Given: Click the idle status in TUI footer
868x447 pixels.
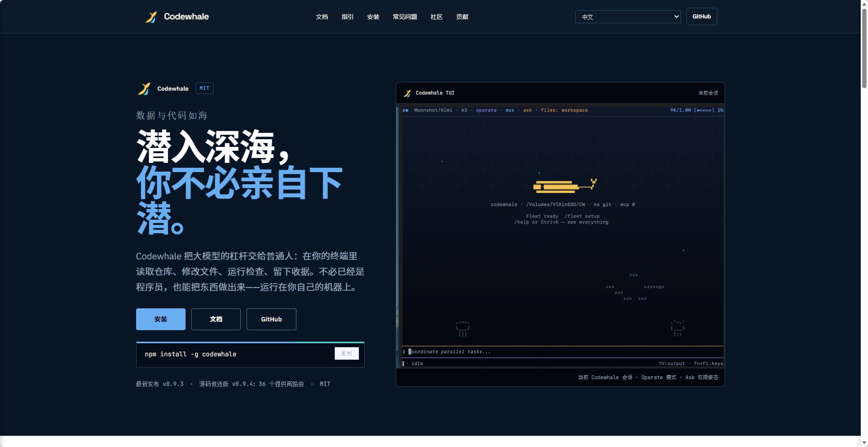Looking at the screenshot, I should [417, 364].
